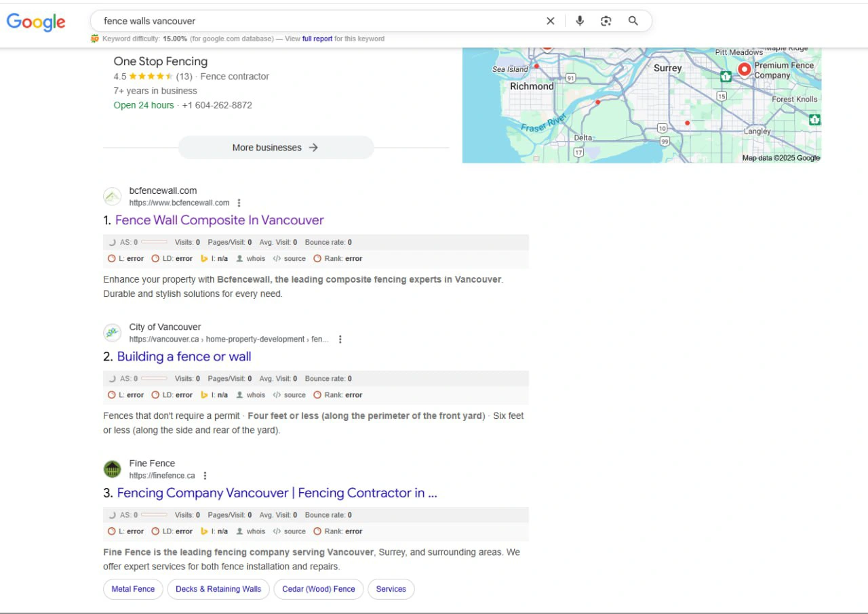Screen dimensions: 868x614
Task: Start voice search with microphone icon
Action: tap(580, 21)
